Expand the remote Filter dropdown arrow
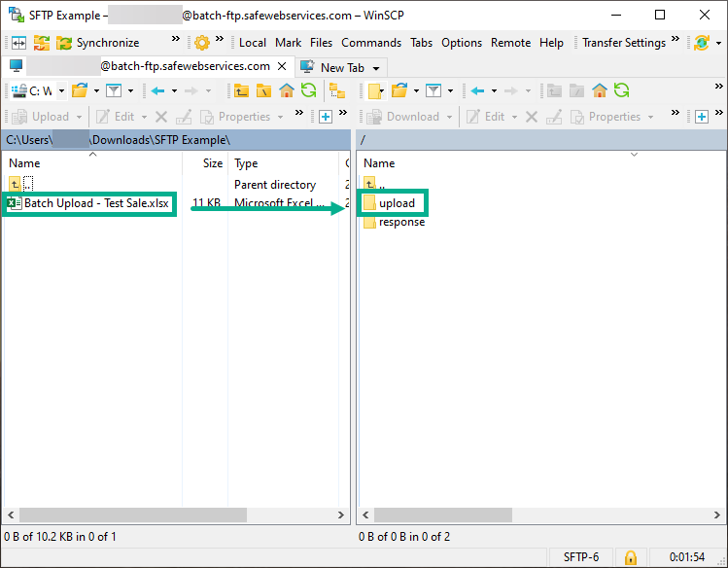This screenshot has width=728, height=568. (450, 90)
